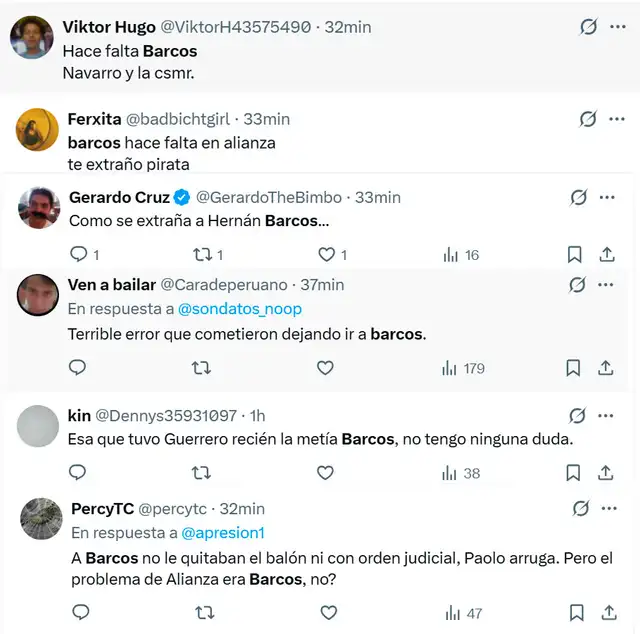Like kin's tweet about Barcos
The width and height of the screenshot is (640, 634).
325,473
